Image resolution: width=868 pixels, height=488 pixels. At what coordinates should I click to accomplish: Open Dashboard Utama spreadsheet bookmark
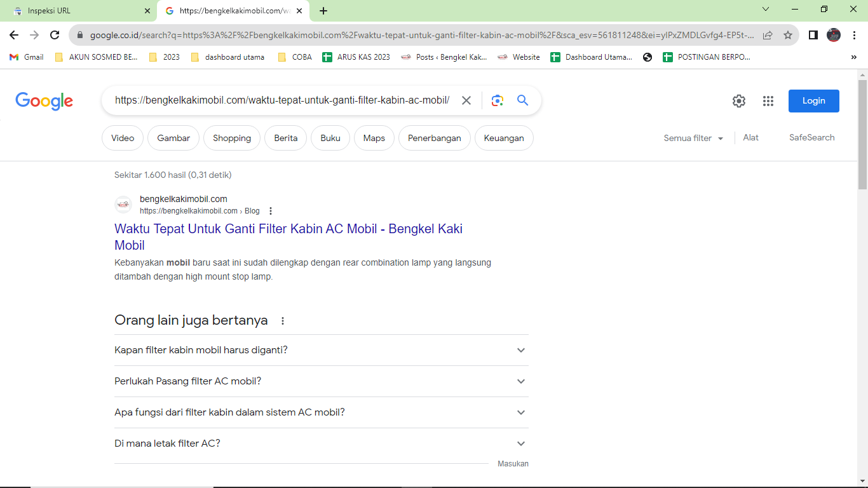click(x=592, y=57)
